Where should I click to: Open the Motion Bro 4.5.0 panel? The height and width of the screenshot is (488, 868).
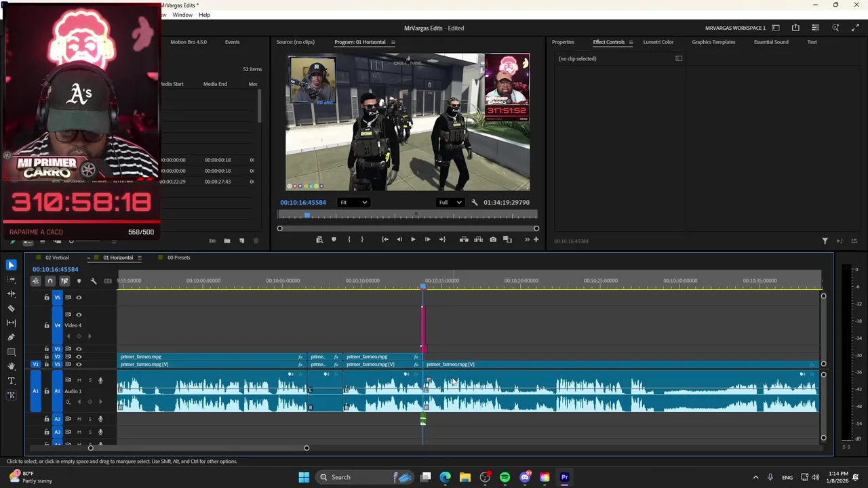coord(189,42)
